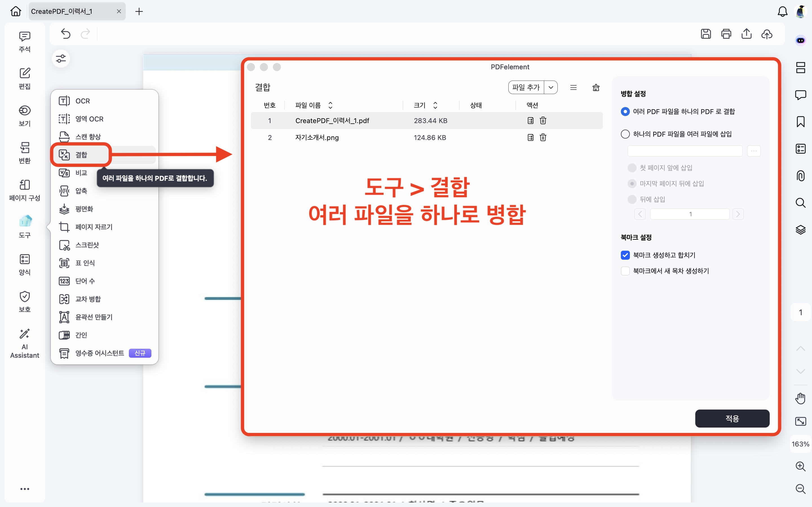
Task: Select 하나의 PDF 파일을 여러 파일에 삽입 radio option
Action: 625,134
